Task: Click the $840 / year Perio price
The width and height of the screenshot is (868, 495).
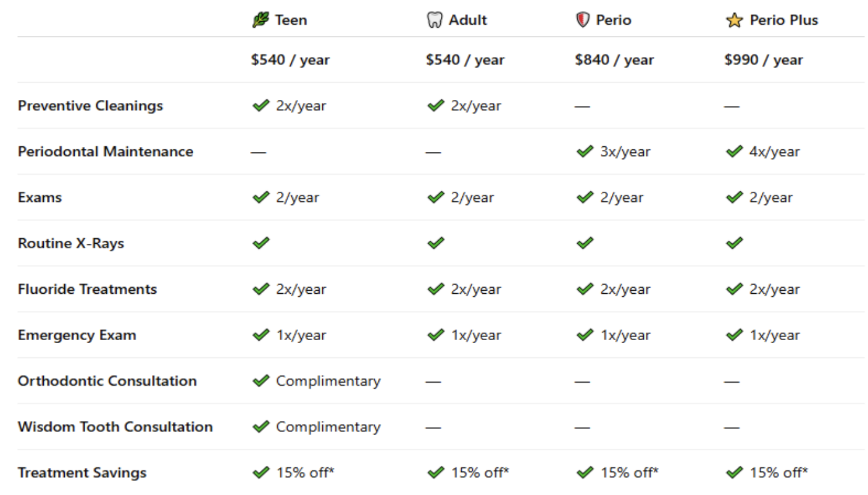Action: [614, 60]
